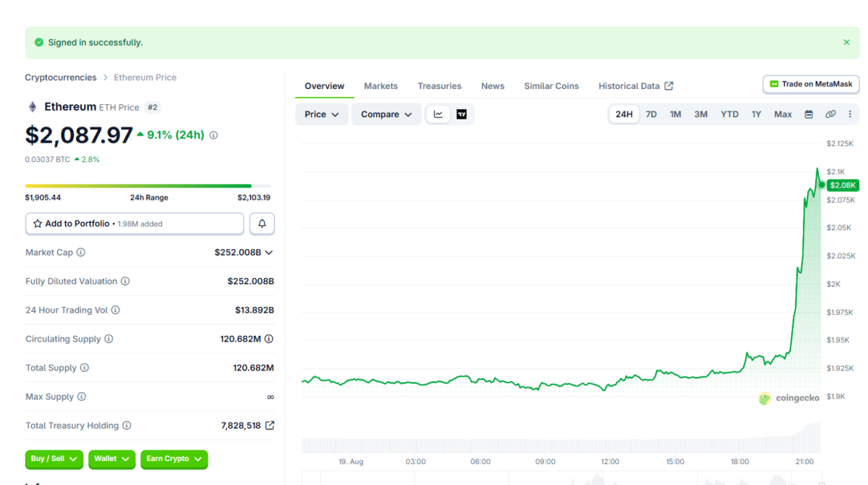This screenshot has width=868, height=485.
Task: Open Total Treasury Holding external link icon
Action: coord(270,426)
